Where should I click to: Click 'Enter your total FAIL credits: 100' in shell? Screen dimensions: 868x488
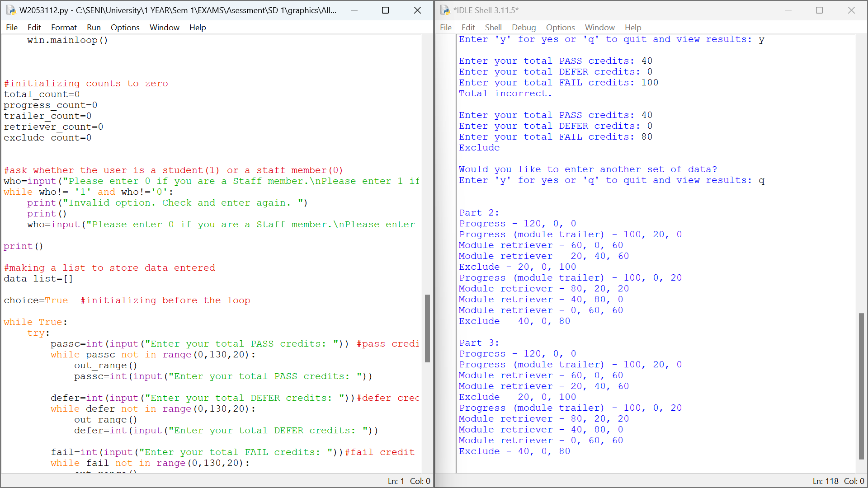[559, 83]
